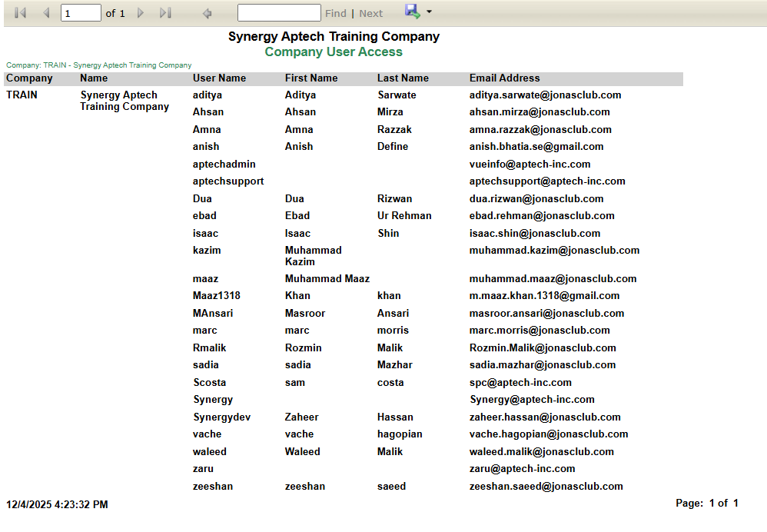Image resolution: width=767 pixels, height=532 pixels.
Task: Click Synergy Aptech Training Company name cell
Action: click(125, 101)
